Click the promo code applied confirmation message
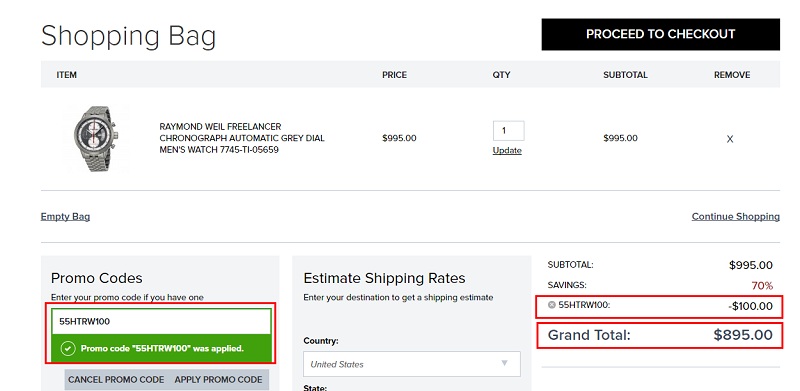Screen dimensions: 800x391 (x=162, y=349)
